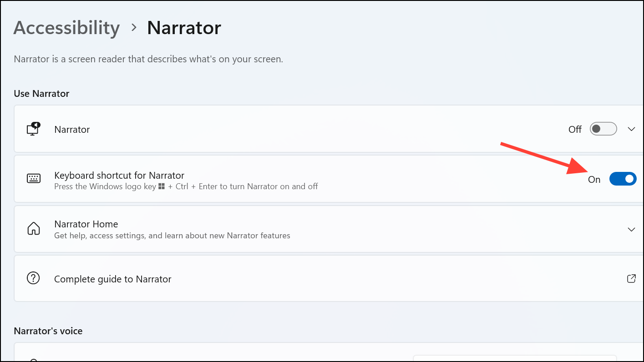Click the Narrator screen reader description text
This screenshot has width=644, height=362.
click(x=148, y=59)
